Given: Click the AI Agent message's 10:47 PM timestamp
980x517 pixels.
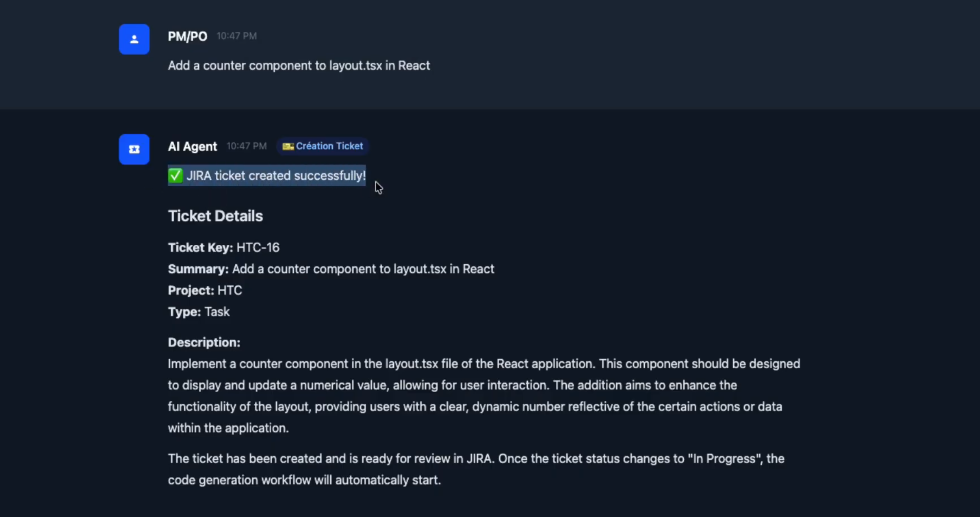Looking at the screenshot, I should tap(246, 146).
